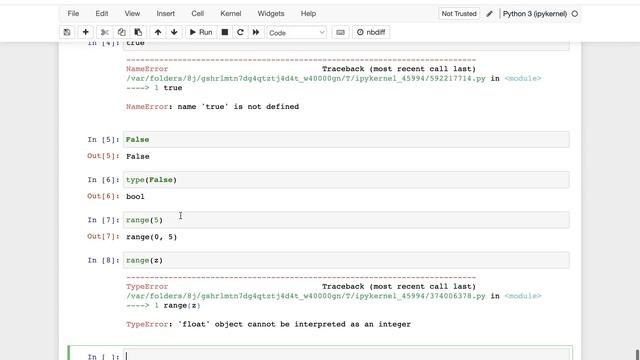The image size is (640, 360).
Task: Open the Widgets menu
Action: 271,13
